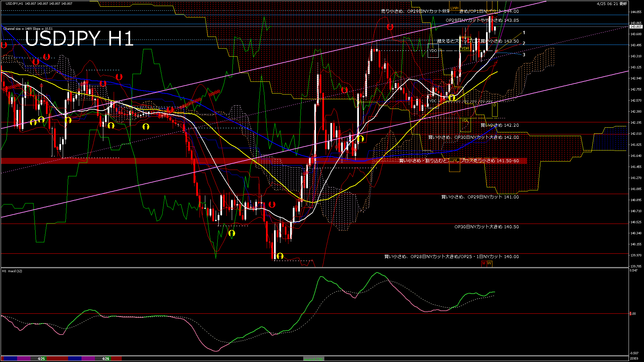Screen dimensions: 644x362
Task: Click the 142.010 value on price scale
Action: [x=636, y=134]
